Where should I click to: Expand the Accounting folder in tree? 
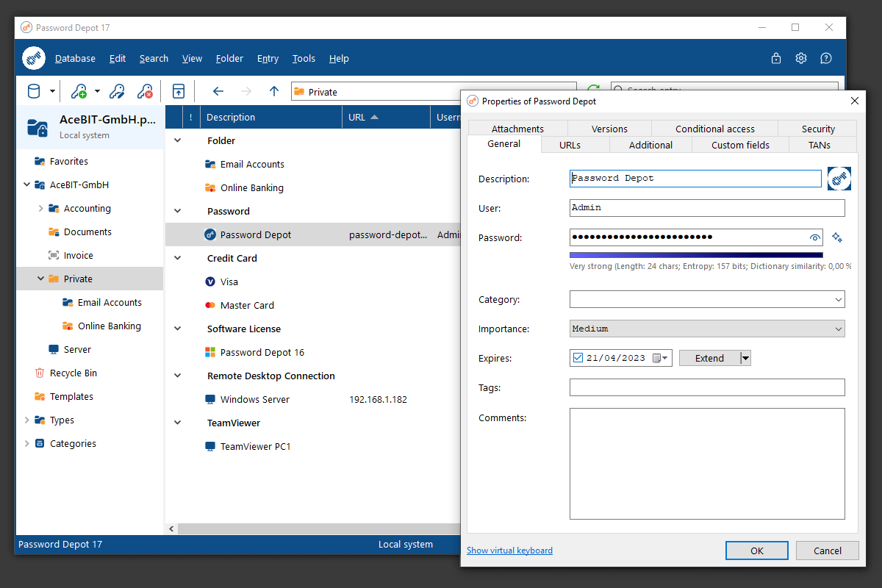pyautogui.click(x=40, y=208)
